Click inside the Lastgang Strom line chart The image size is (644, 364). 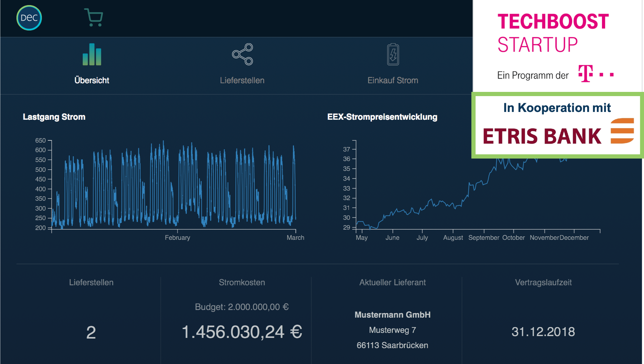point(174,185)
